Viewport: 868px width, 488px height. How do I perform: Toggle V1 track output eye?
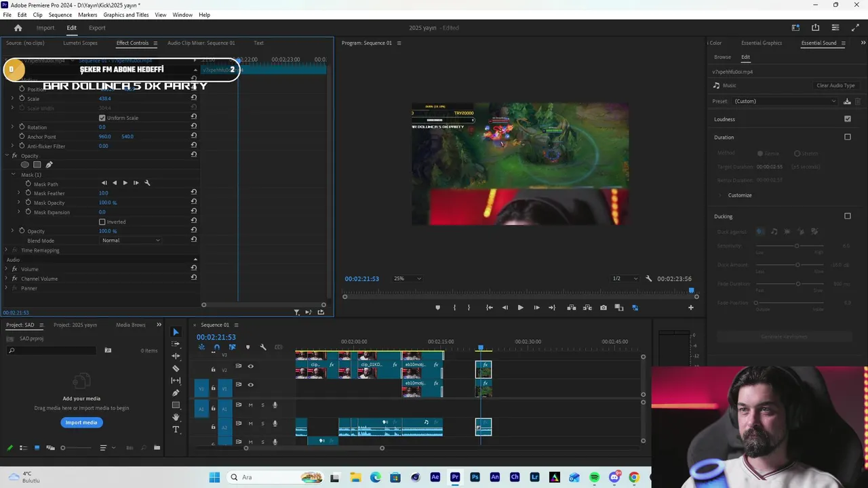pos(250,384)
